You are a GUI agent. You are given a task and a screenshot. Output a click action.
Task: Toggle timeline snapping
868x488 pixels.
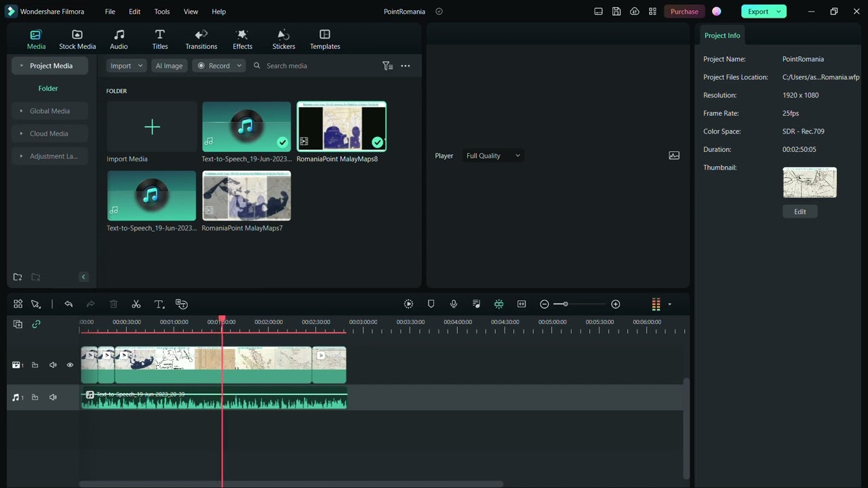tap(499, 304)
